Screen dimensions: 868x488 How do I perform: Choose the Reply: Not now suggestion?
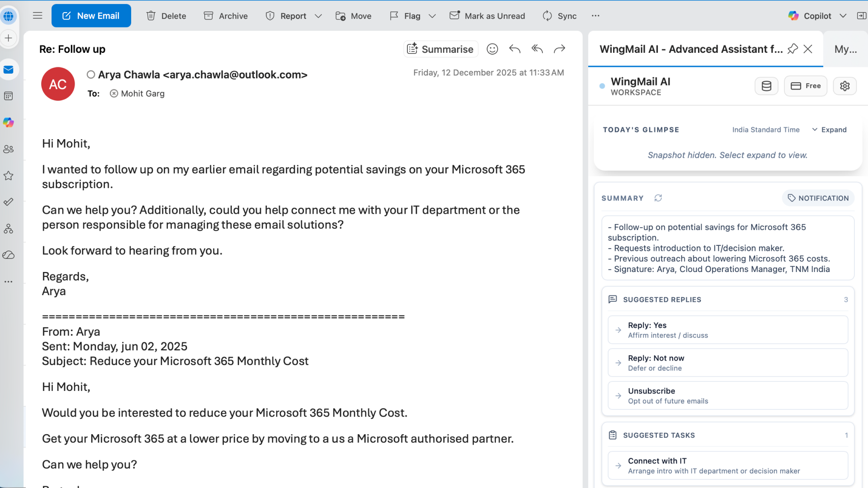tap(727, 362)
